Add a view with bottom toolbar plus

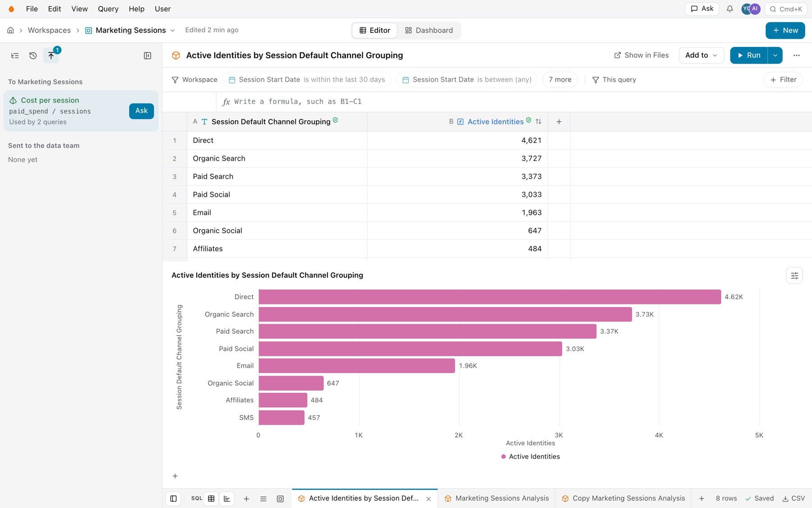[x=246, y=499]
